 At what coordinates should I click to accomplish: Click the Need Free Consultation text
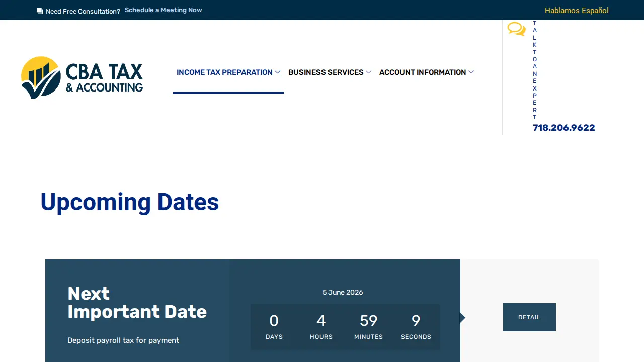[83, 11]
